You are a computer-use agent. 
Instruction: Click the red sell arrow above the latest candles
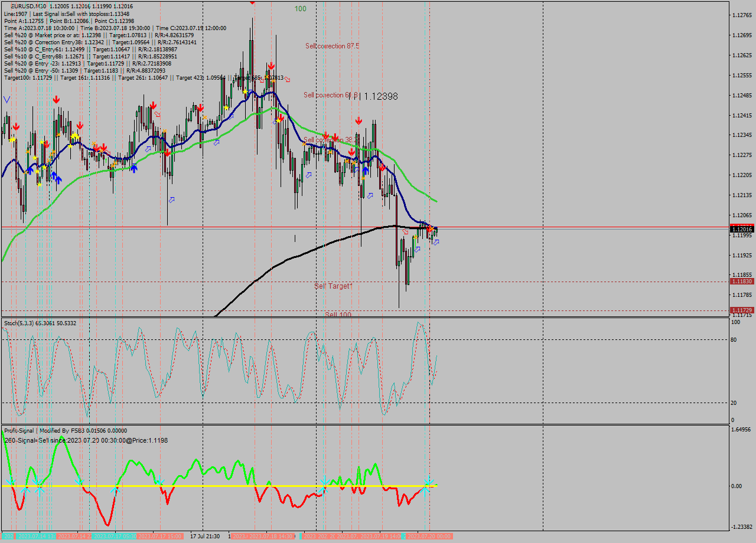coord(430,228)
